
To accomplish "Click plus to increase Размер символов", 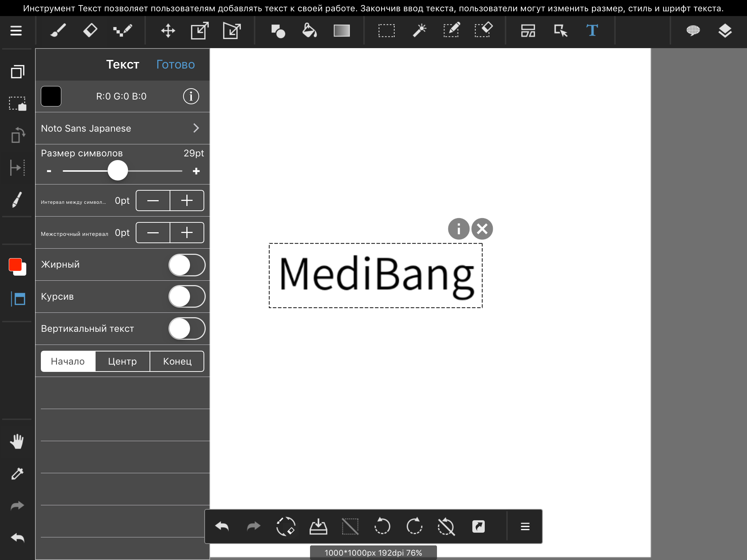I will [196, 171].
